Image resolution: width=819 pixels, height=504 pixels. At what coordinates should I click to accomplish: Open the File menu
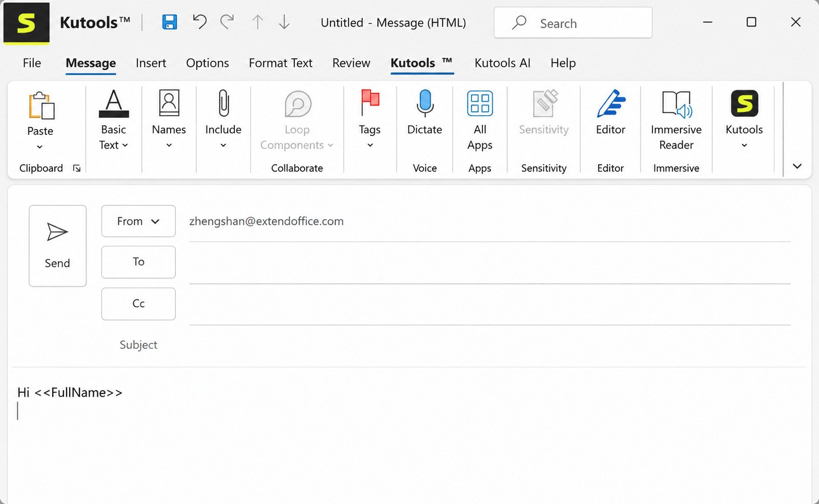[x=32, y=63]
